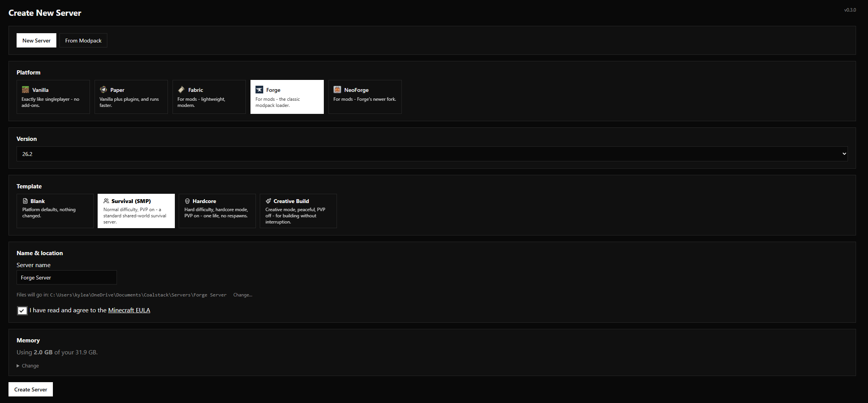Pick the NeoForge platform option
868x403 pixels.
point(365,97)
